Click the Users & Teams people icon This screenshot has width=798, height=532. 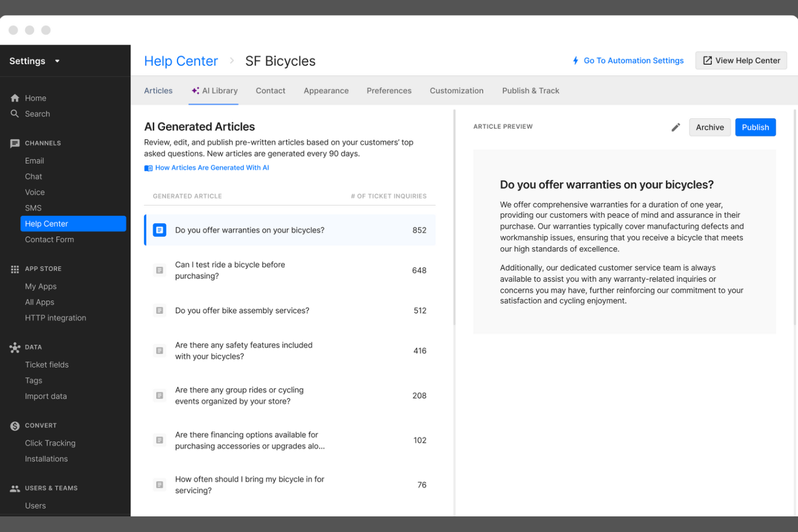tap(15, 488)
